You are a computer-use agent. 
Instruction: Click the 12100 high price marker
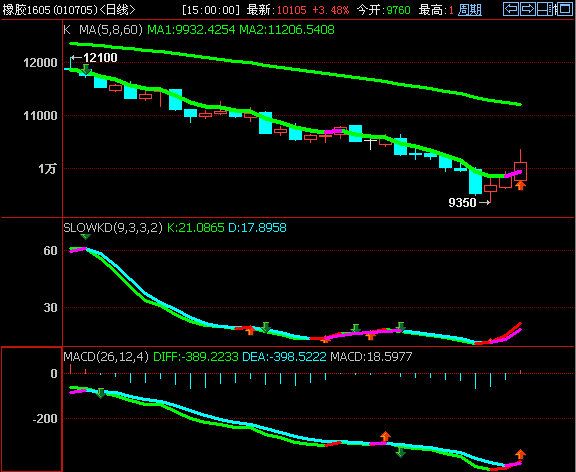pyautogui.click(x=100, y=58)
